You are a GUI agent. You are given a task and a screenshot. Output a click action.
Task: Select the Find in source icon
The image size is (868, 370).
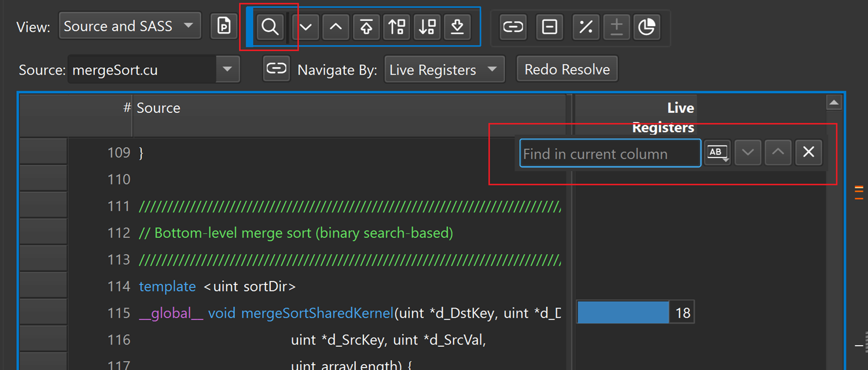coord(270,26)
